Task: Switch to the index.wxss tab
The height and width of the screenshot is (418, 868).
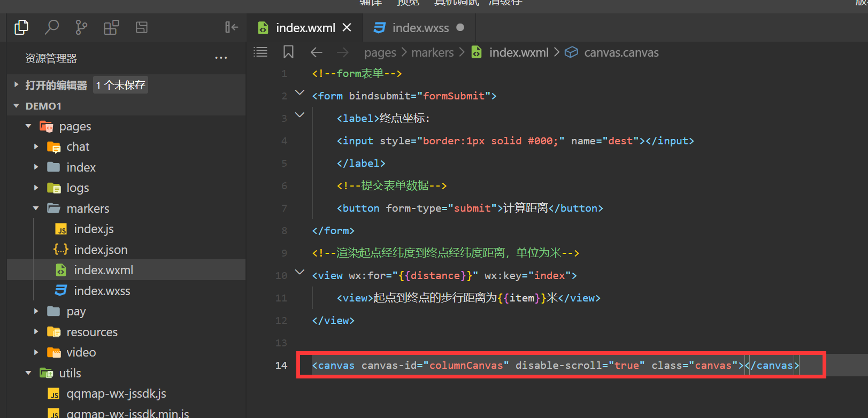Action: pos(419,28)
